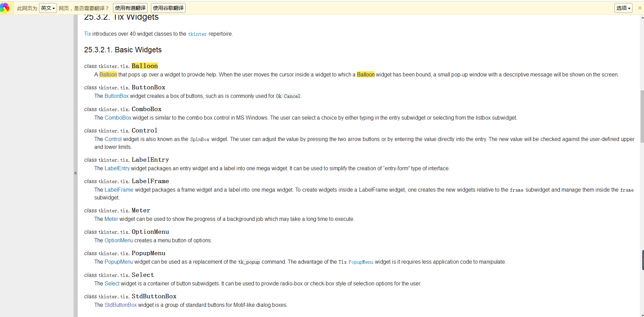Follow the LabelFrame link
The height and width of the screenshot is (317, 644).
119,190
